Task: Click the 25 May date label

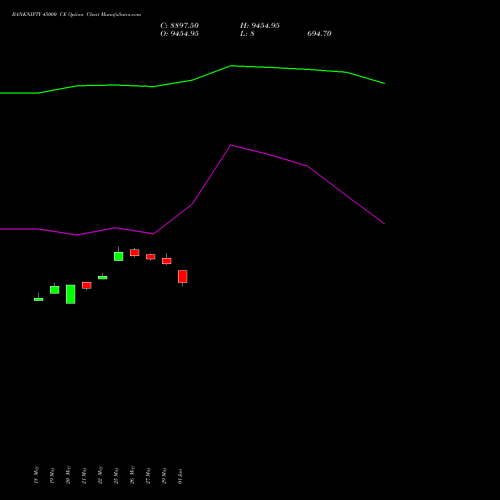Action: click(x=116, y=475)
